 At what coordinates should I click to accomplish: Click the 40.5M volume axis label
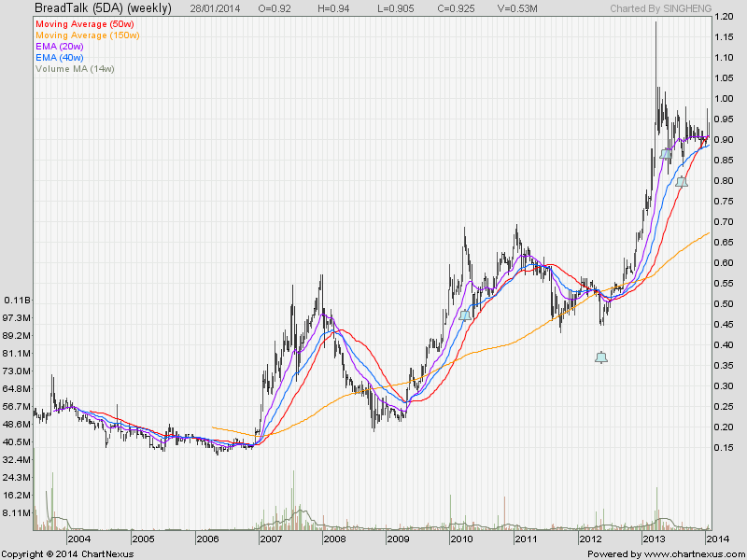point(17,441)
